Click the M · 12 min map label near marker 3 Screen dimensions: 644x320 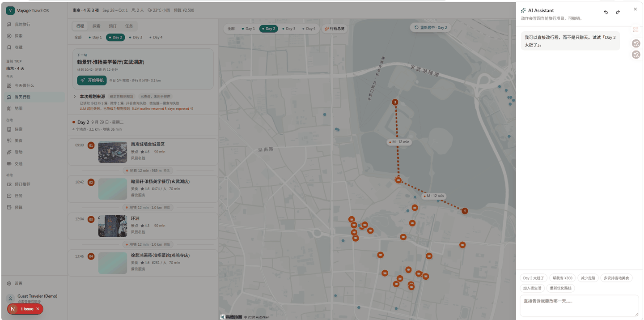click(399, 142)
